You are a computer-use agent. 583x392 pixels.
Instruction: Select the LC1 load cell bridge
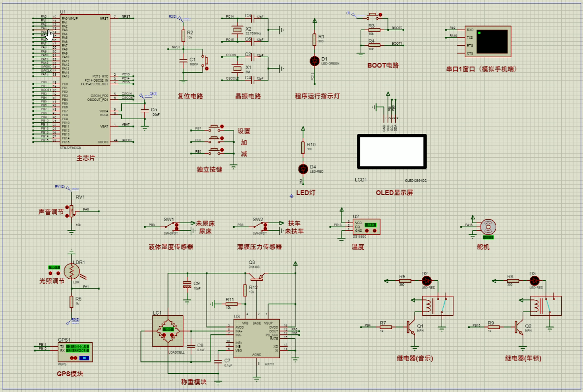(x=168, y=331)
